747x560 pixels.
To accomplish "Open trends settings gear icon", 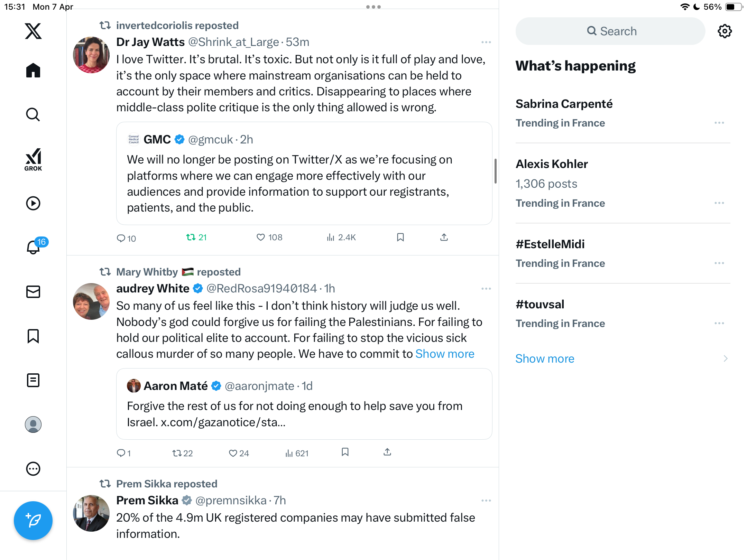I will pyautogui.click(x=725, y=31).
